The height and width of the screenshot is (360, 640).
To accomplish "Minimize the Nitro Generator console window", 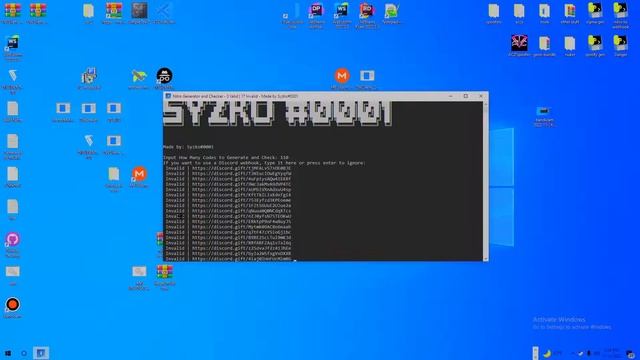I will pos(451,96).
